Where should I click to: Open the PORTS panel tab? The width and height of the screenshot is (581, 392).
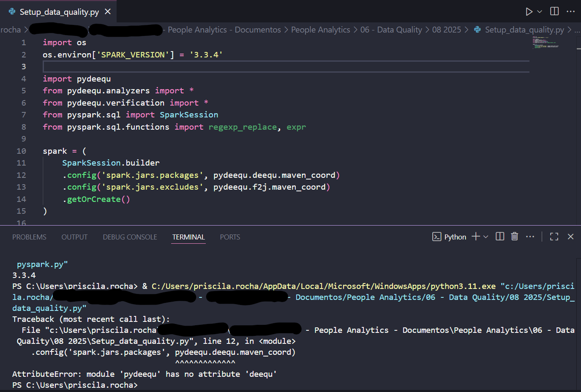[230, 237]
